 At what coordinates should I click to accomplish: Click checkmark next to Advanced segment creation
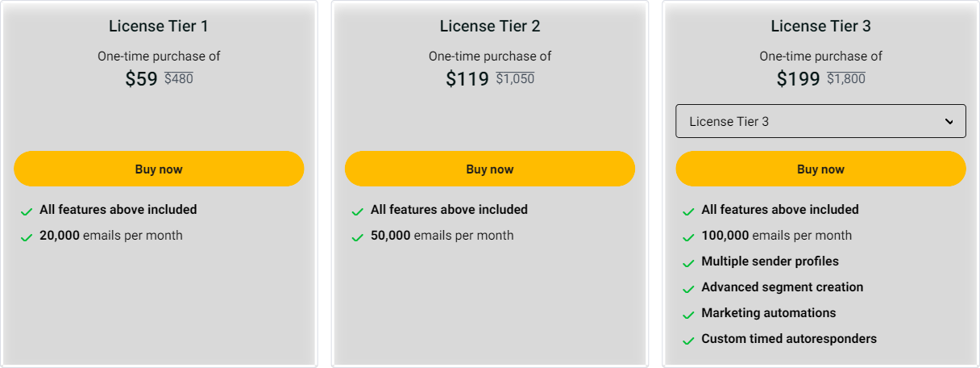[x=688, y=289]
